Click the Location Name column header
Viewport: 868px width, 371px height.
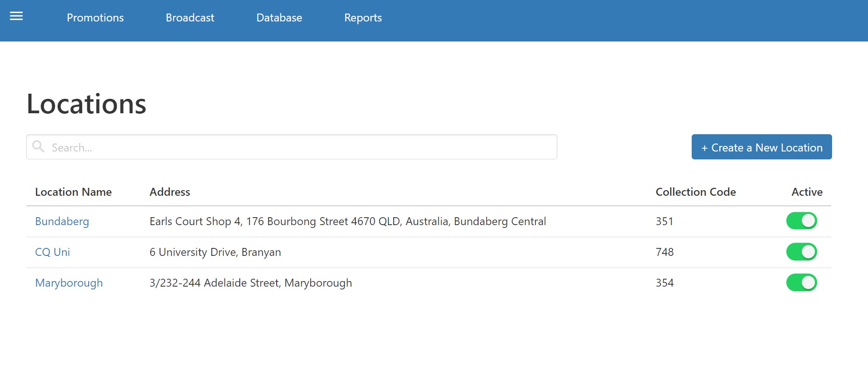[x=73, y=192]
